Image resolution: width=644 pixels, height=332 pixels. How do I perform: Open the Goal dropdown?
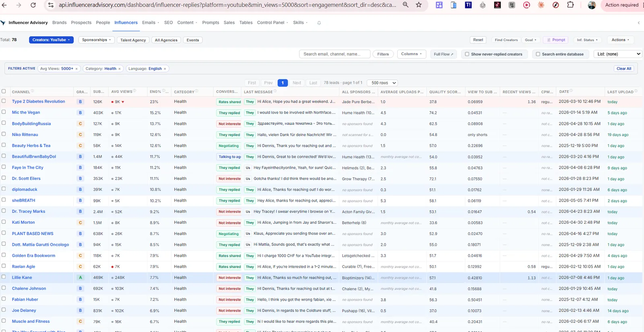(x=530, y=40)
